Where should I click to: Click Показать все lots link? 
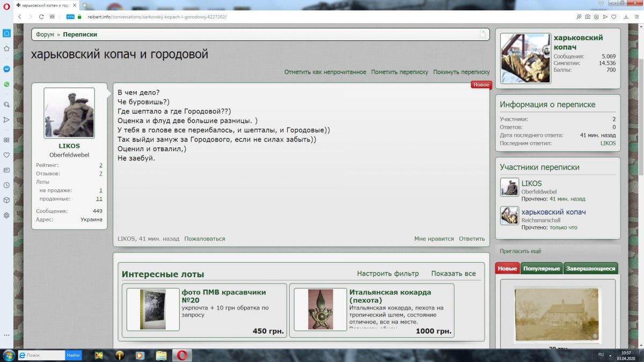tap(453, 274)
